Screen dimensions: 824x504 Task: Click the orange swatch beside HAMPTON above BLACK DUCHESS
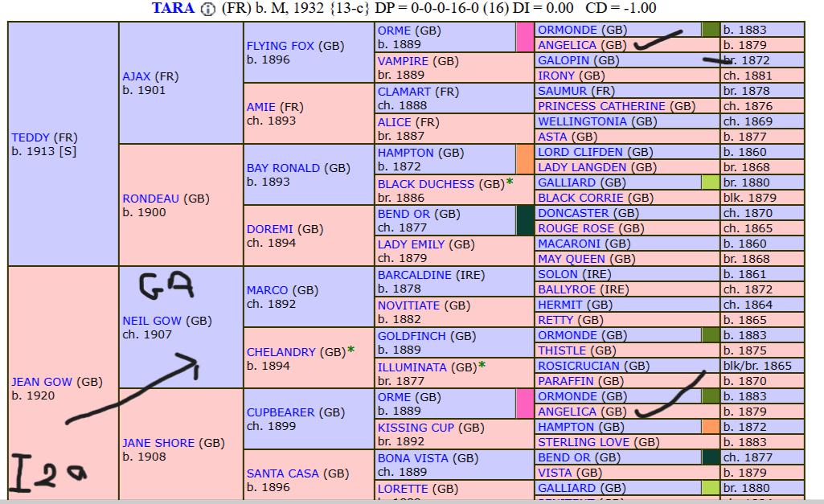click(x=525, y=160)
